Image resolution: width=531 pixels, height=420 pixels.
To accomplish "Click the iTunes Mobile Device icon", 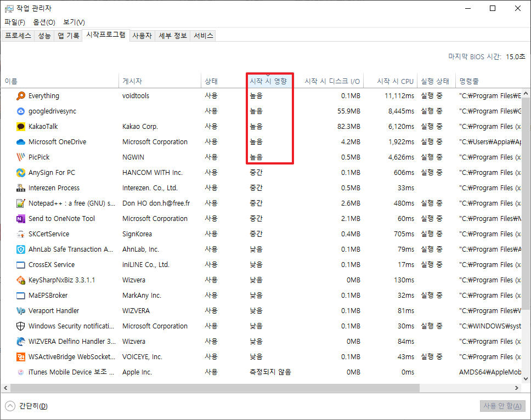I will click(x=21, y=372).
